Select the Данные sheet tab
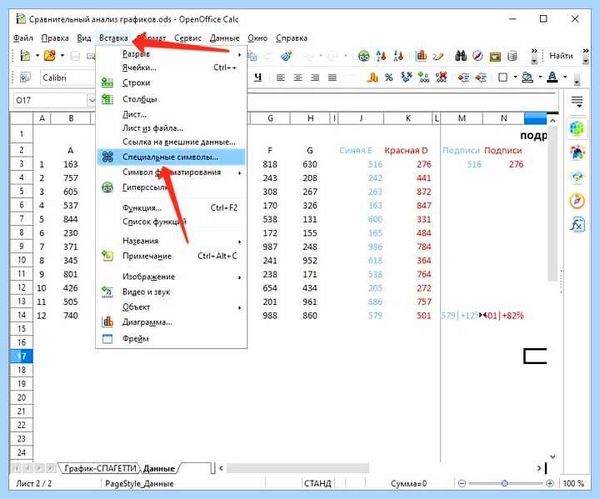Viewport: 600px width, 499px height. [x=159, y=468]
